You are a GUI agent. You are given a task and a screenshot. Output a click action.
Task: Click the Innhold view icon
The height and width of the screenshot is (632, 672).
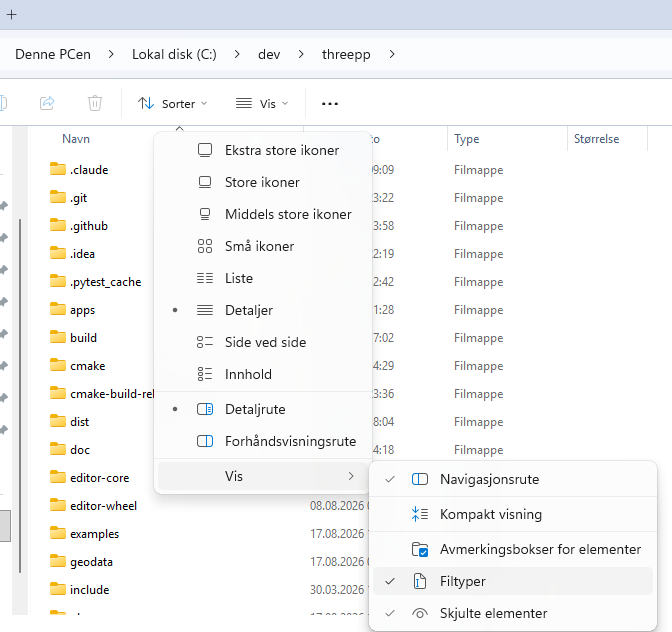coord(205,374)
